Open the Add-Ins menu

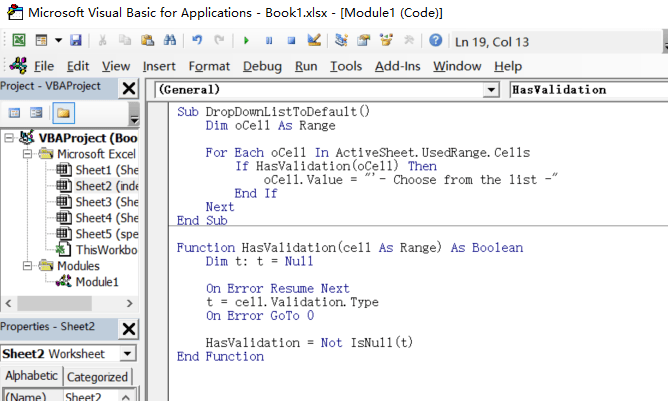(x=397, y=66)
